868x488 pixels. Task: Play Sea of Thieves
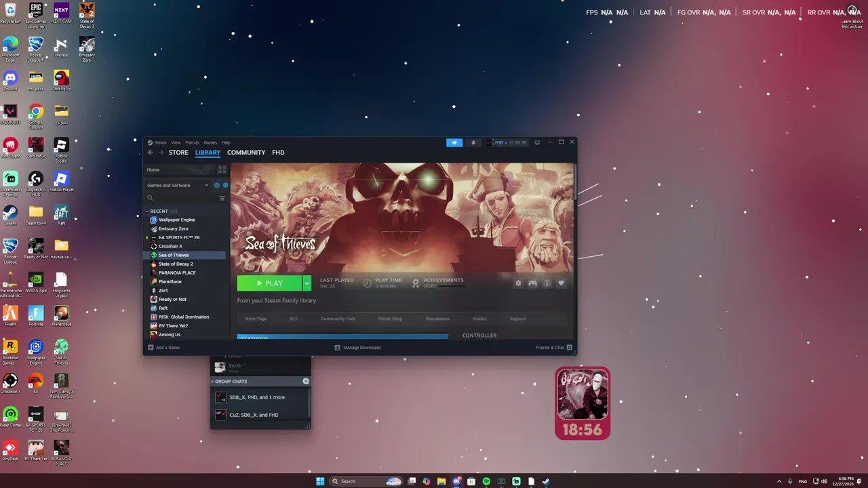coord(269,283)
